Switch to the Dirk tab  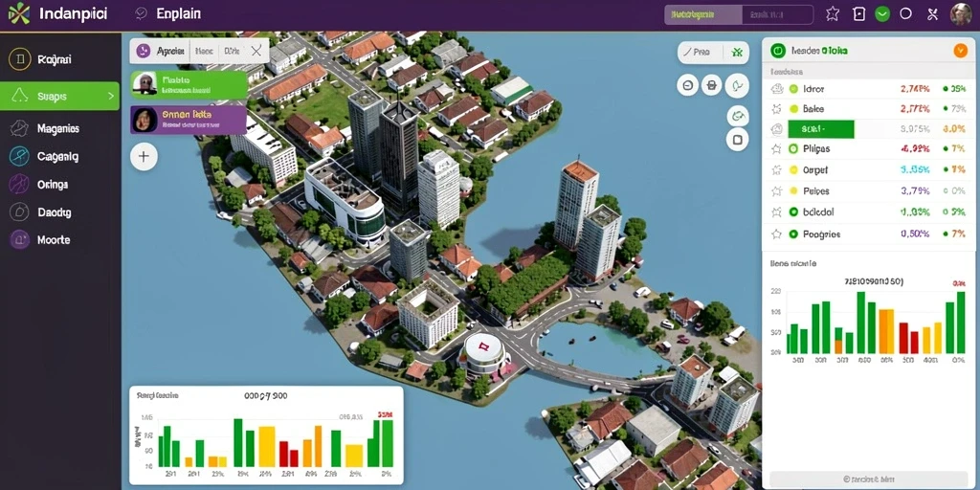pos(232,52)
